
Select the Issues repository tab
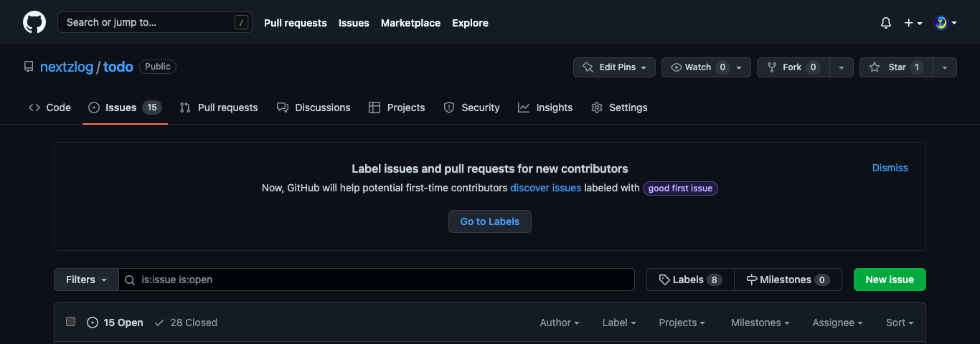coord(125,107)
